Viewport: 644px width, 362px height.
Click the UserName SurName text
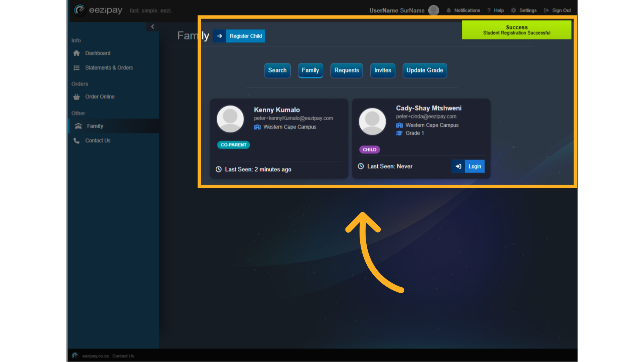[397, 10]
